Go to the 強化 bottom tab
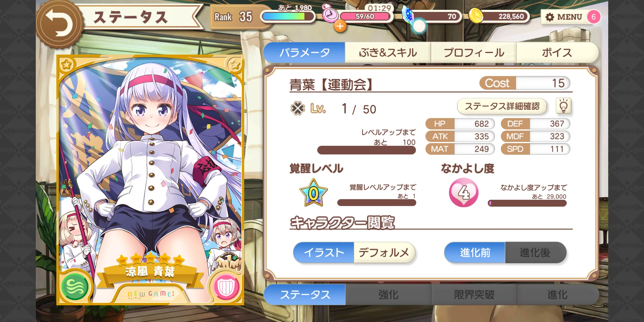 [x=388, y=295]
